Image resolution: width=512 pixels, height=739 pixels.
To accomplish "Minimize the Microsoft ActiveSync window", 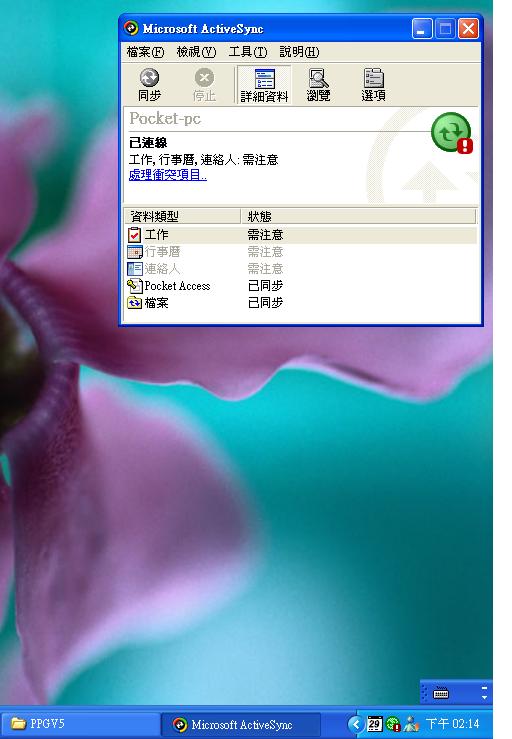I will coord(421,29).
